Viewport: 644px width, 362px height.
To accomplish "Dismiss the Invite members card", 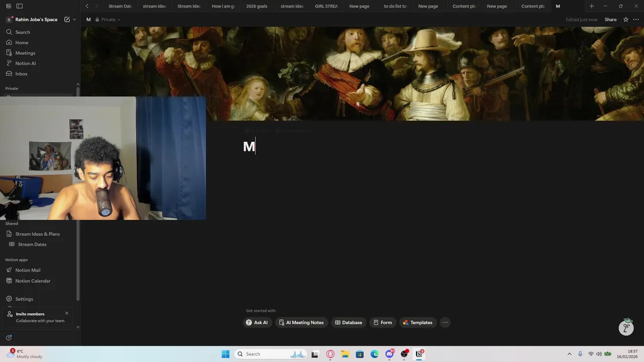I will (66, 313).
